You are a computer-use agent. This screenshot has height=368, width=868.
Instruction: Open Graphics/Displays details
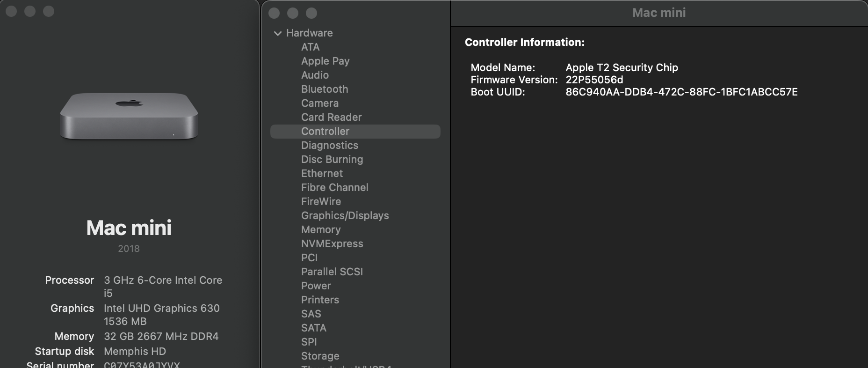pyautogui.click(x=345, y=215)
